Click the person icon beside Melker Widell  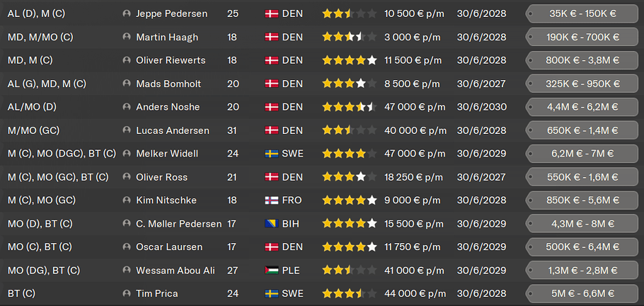(127, 154)
